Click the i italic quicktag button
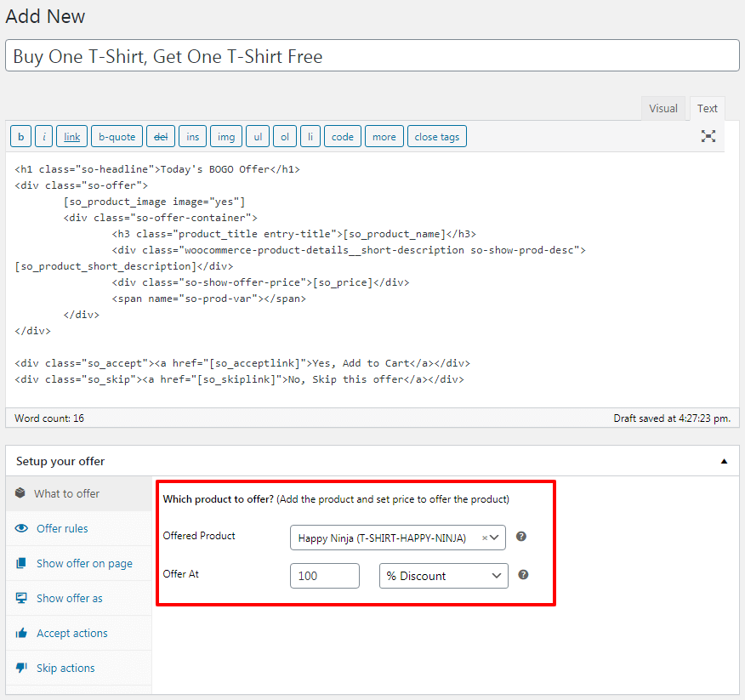The width and height of the screenshot is (745, 700). [43, 136]
